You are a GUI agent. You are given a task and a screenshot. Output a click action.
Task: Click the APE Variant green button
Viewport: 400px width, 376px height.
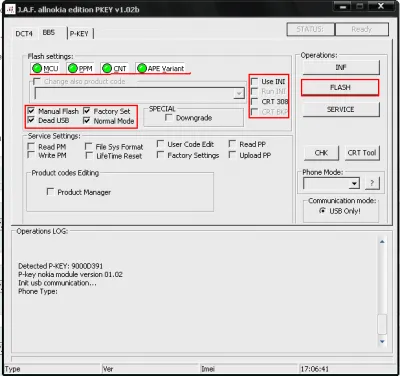point(161,68)
